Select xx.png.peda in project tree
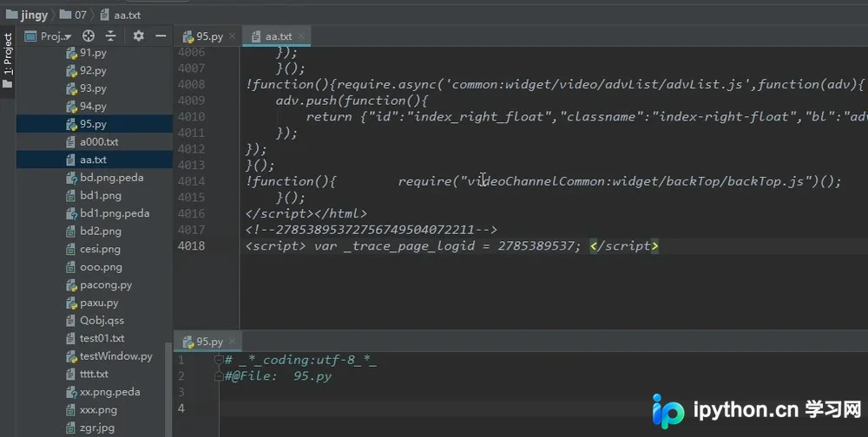Screen dimensions: 868x437 click(109, 392)
